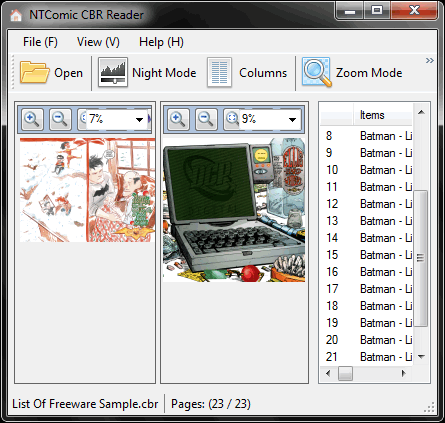Zoom out on the right page panel
445x423 pixels.
206,119
